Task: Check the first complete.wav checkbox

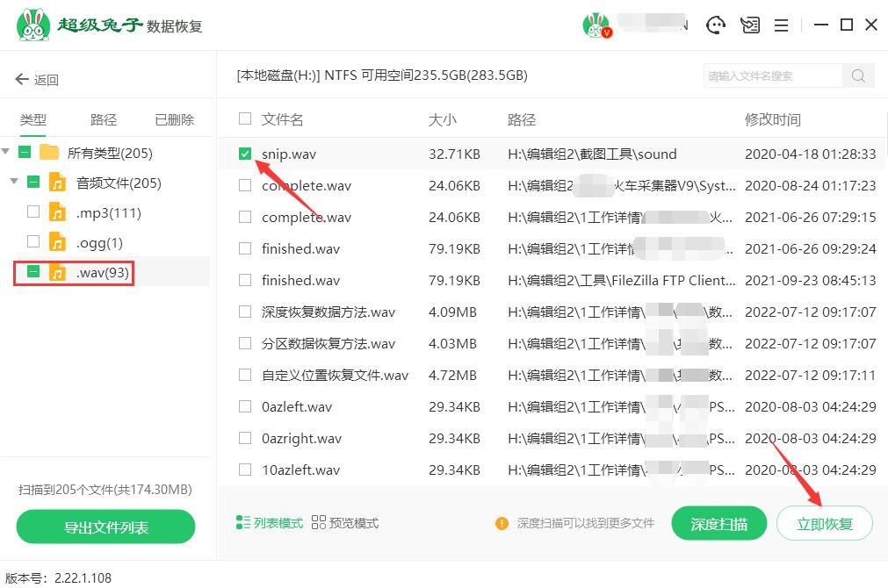Action: 244,185
